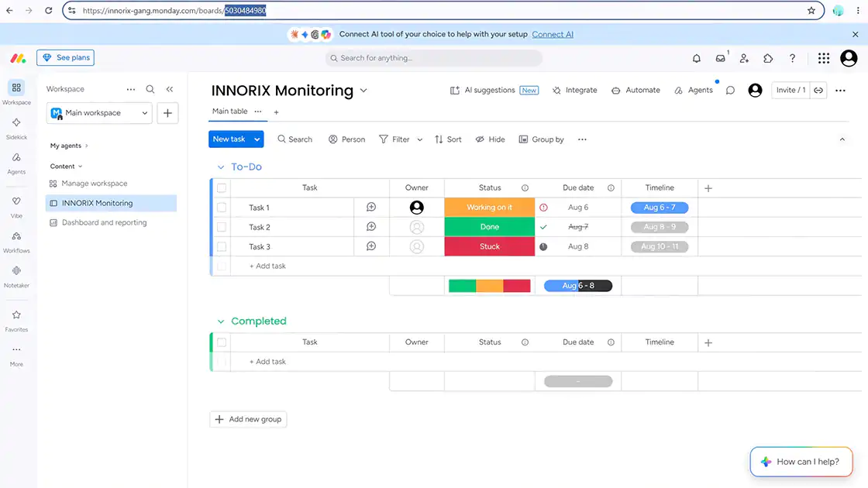Open board options three-dot menu
Image resolution: width=868 pixels, height=488 pixels.
(x=840, y=90)
